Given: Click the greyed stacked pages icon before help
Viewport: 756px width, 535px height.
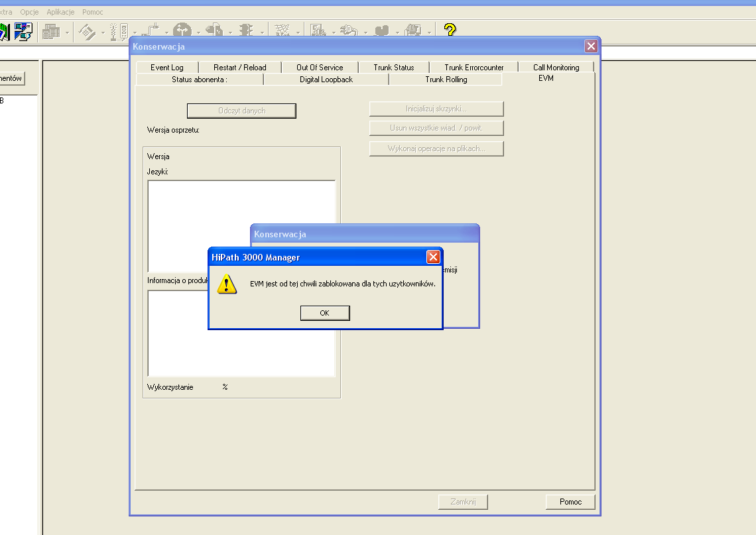Looking at the screenshot, I should [413, 31].
